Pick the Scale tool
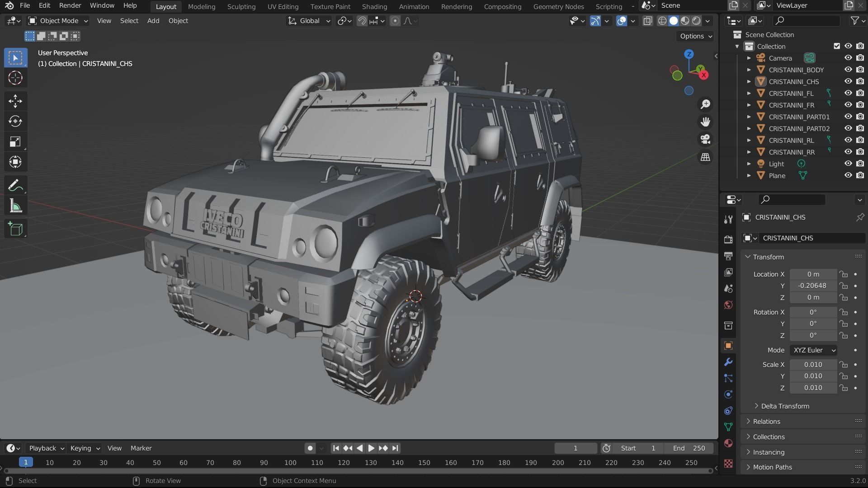Image resolution: width=868 pixels, height=488 pixels. pyautogui.click(x=15, y=141)
